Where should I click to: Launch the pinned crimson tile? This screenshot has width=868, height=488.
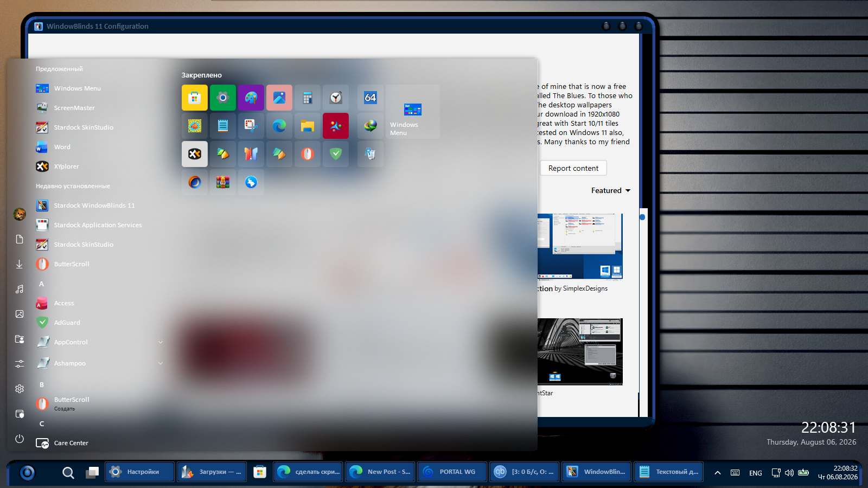coord(336,126)
